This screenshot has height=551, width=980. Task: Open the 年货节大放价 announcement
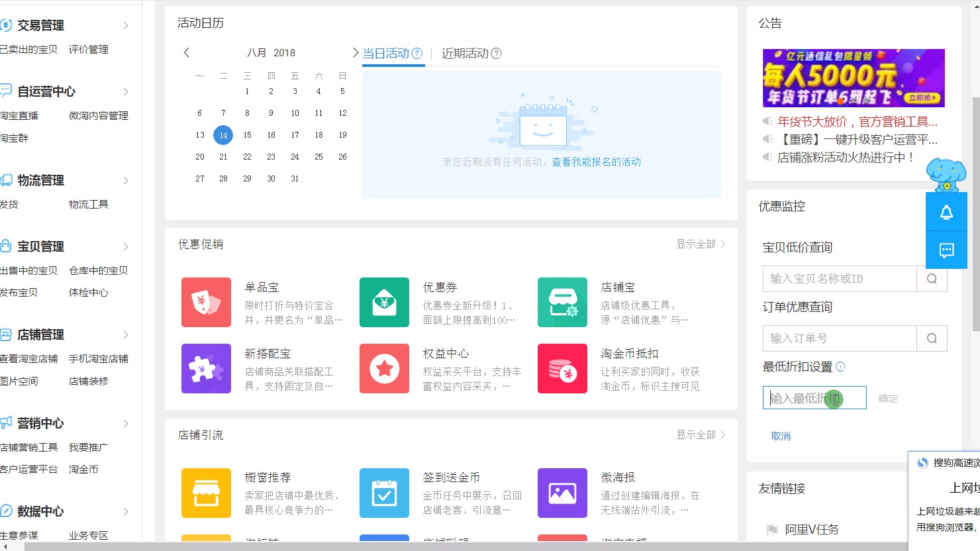pos(857,121)
